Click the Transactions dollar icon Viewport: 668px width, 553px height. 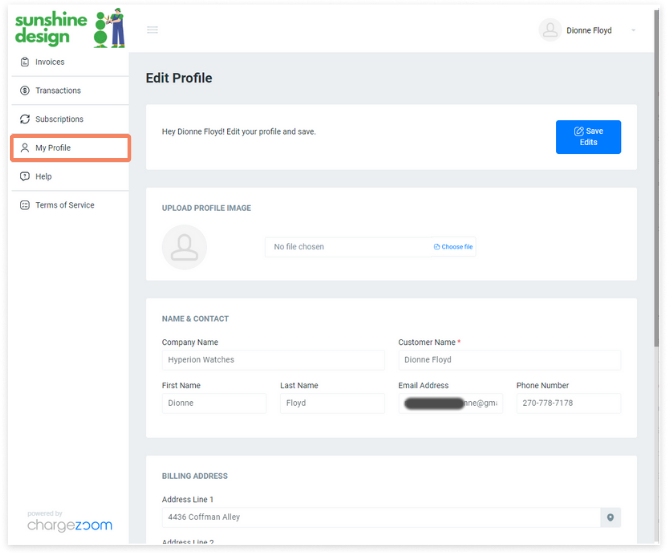[x=25, y=90]
